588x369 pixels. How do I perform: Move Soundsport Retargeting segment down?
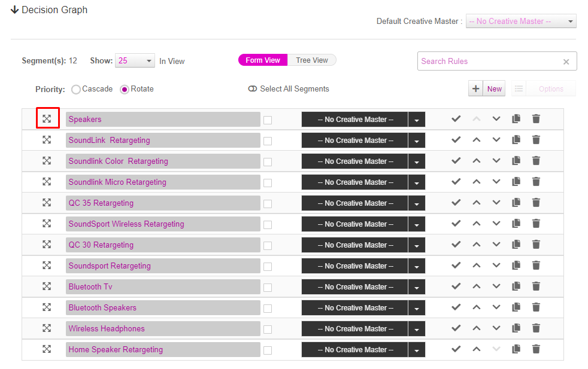pyautogui.click(x=496, y=265)
